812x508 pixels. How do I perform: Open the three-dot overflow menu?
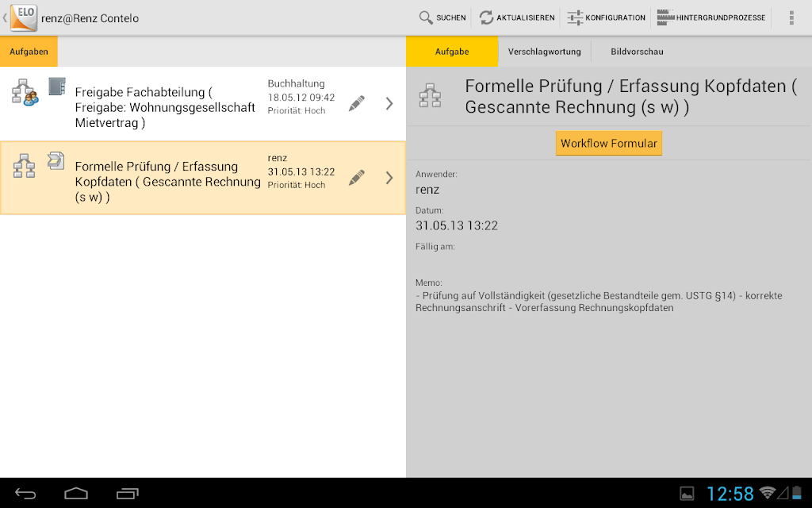tap(791, 17)
